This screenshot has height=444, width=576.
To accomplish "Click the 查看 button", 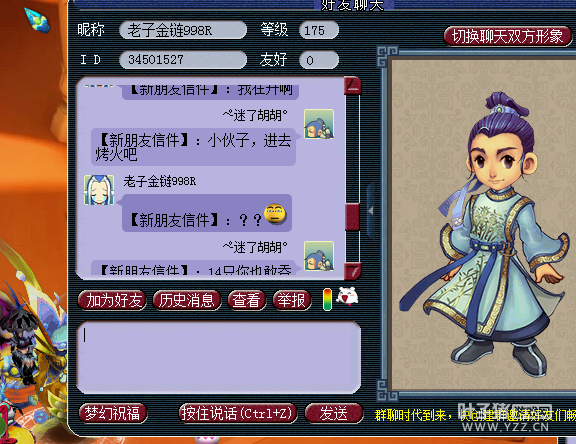I will [x=246, y=300].
